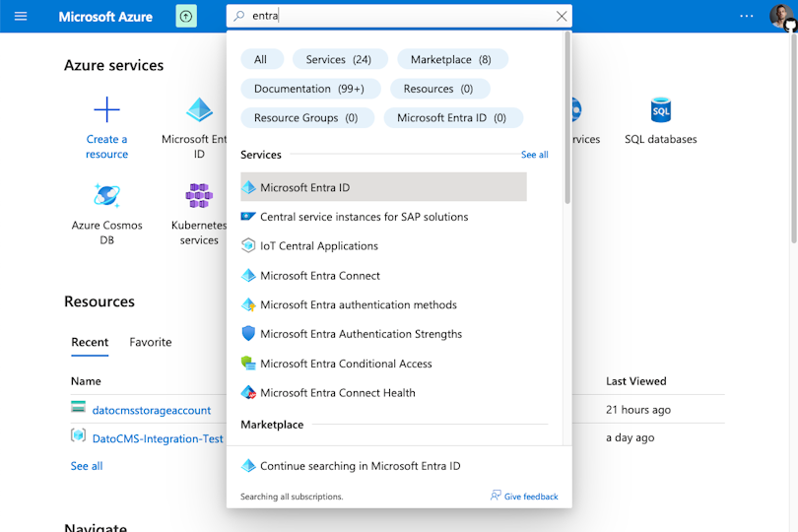798x532 pixels.
Task: Open the SQL databases tile icon
Action: pos(661,110)
